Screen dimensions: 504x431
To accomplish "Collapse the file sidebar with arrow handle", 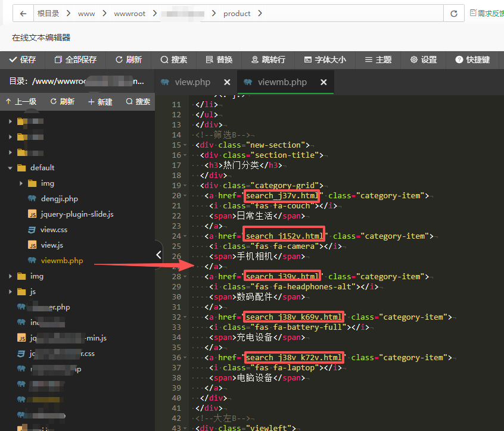I will [x=159, y=255].
